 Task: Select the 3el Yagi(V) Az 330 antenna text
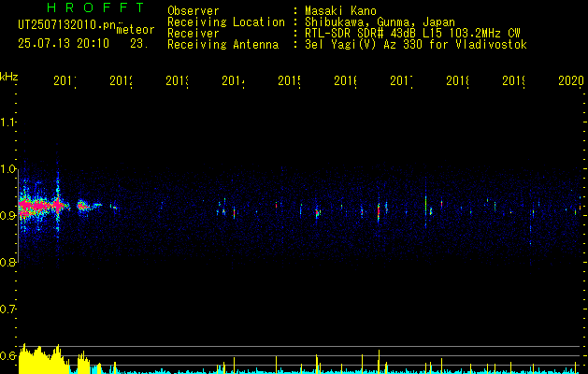pos(416,45)
